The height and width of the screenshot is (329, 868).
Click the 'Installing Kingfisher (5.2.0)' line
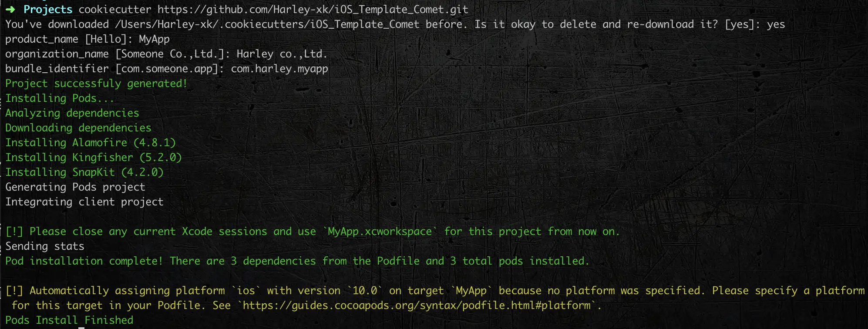pyautogui.click(x=94, y=158)
